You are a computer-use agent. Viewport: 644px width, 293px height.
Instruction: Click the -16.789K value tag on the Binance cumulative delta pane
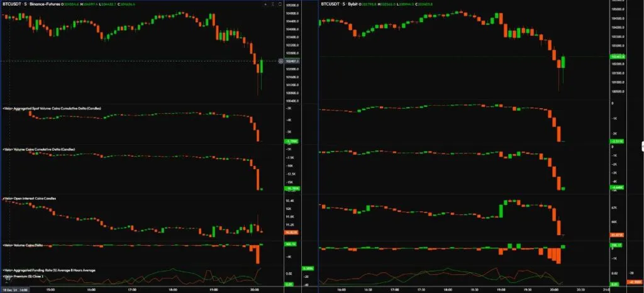(x=292, y=189)
